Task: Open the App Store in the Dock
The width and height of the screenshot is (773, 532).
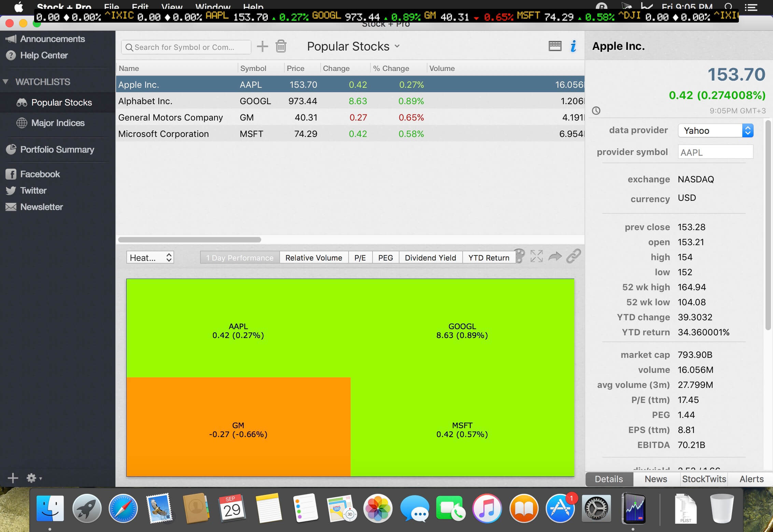Action: pos(560,508)
